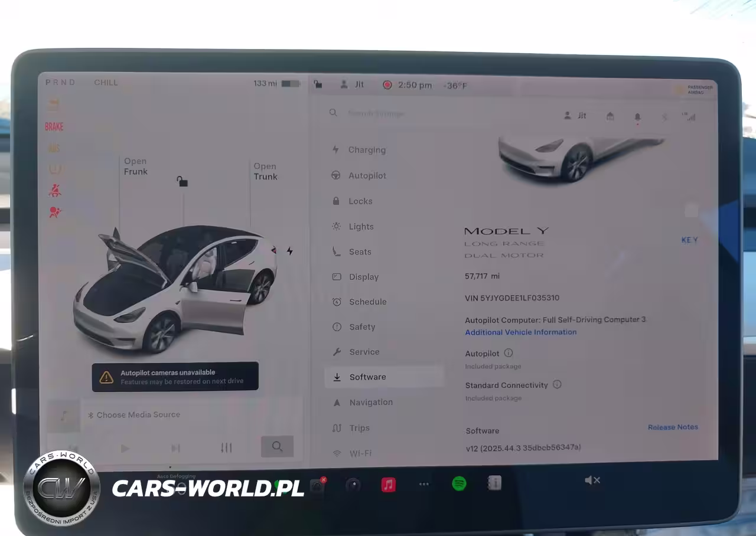Open the dashcam camera app
This screenshot has width=756, height=536.
pos(317,485)
